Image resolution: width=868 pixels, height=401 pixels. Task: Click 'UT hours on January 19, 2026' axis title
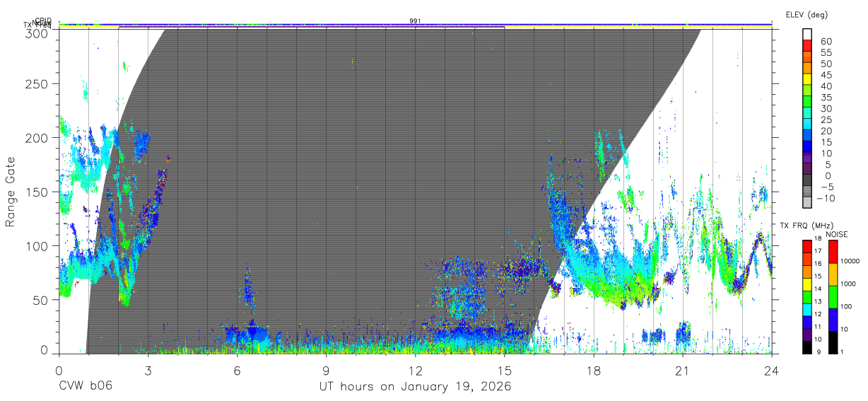tap(416, 387)
